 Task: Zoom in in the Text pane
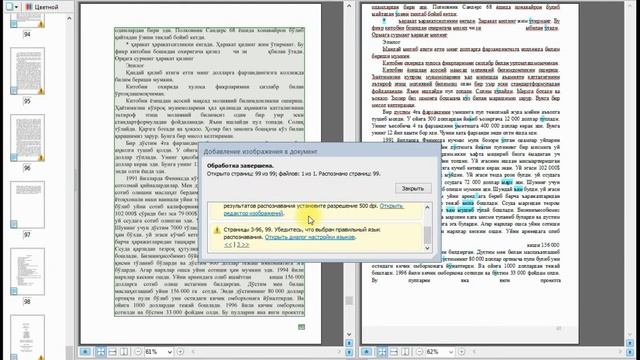pyautogui.click(x=461, y=351)
